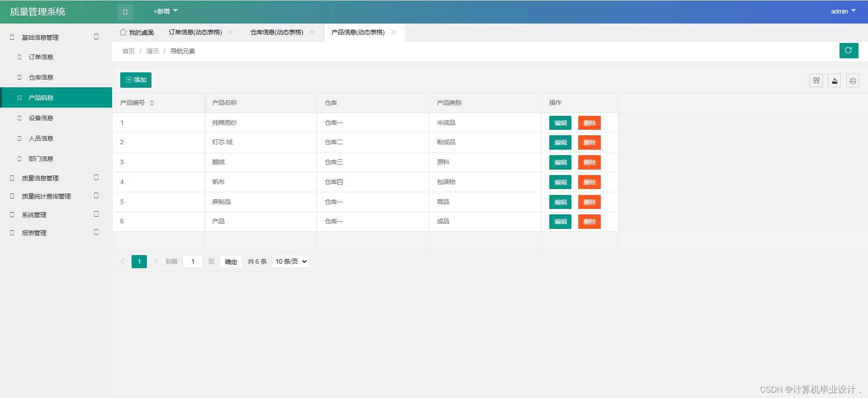Click icon beside 基础信息管理 menu
Viewport: 868px width, 398px height.
12,38
